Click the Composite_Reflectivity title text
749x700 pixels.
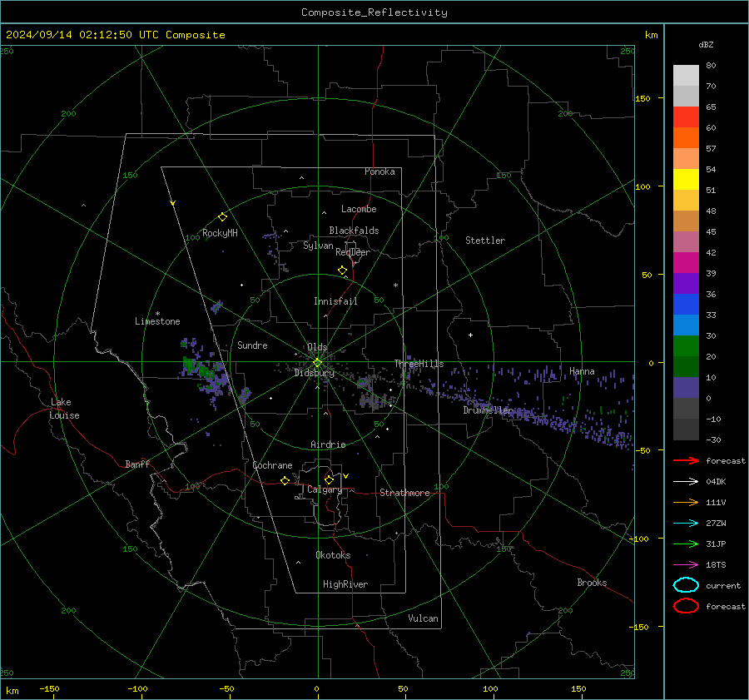click(x=374, y=12)
